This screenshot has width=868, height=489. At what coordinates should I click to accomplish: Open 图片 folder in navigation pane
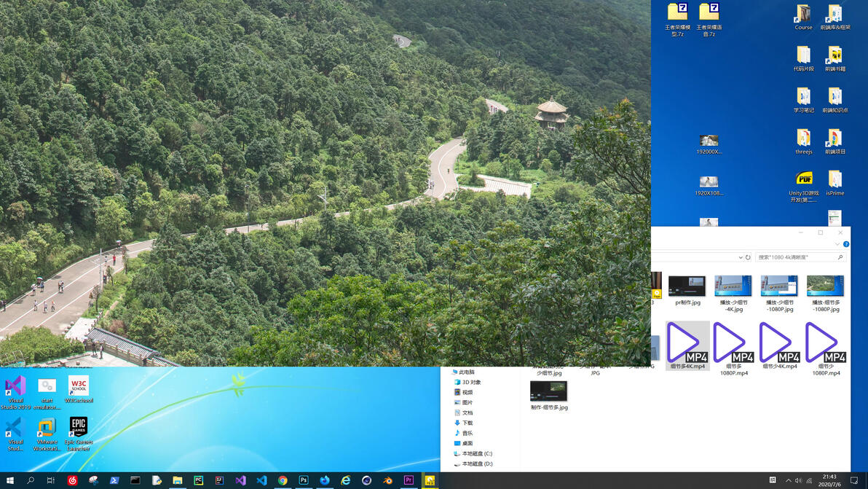click(x=463, y=402)
